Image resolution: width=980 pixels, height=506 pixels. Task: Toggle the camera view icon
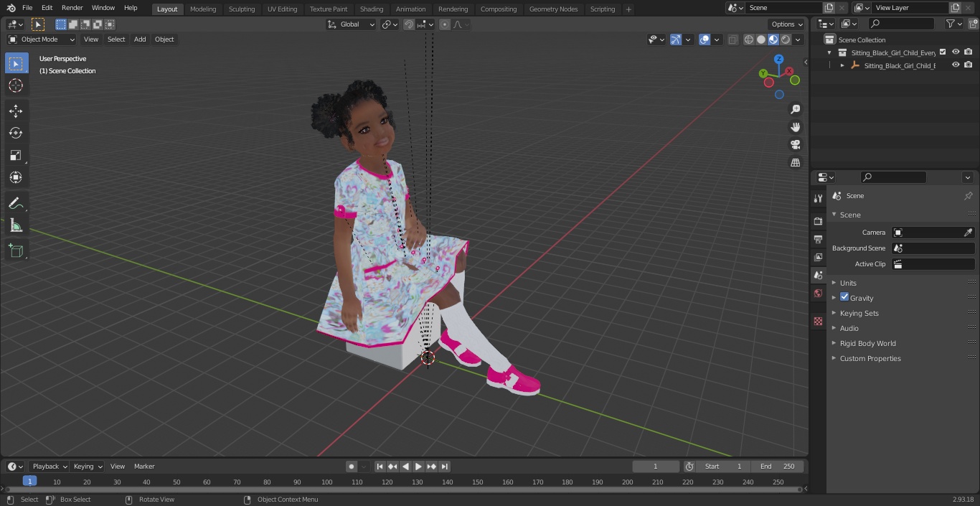coord(795,144)
